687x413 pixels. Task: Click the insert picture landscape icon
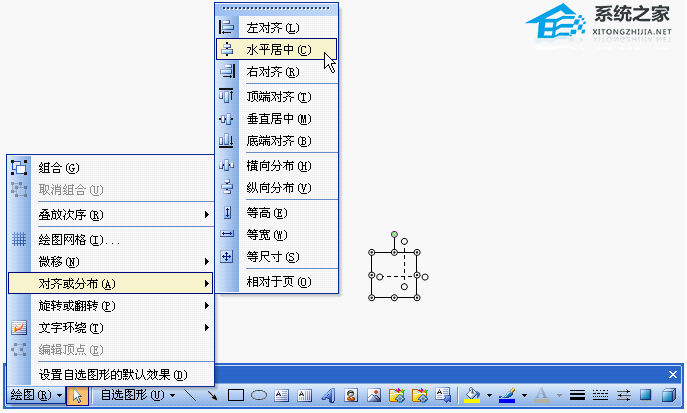pos(374,395)
